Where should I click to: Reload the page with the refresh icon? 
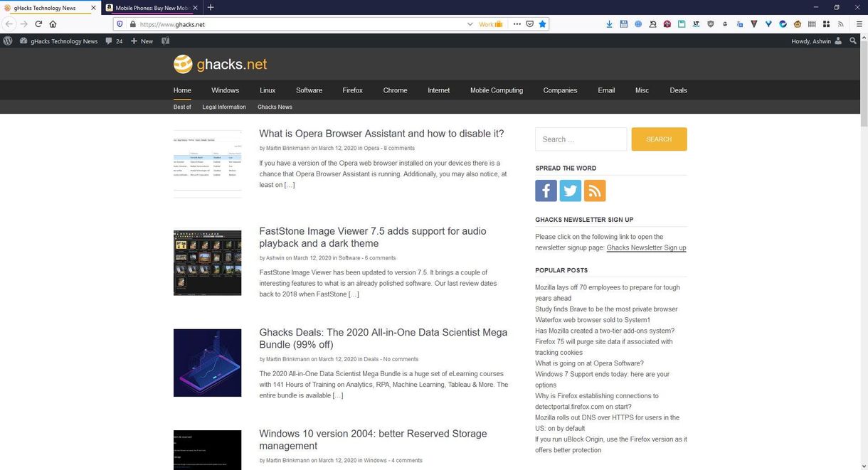point(38,23)
